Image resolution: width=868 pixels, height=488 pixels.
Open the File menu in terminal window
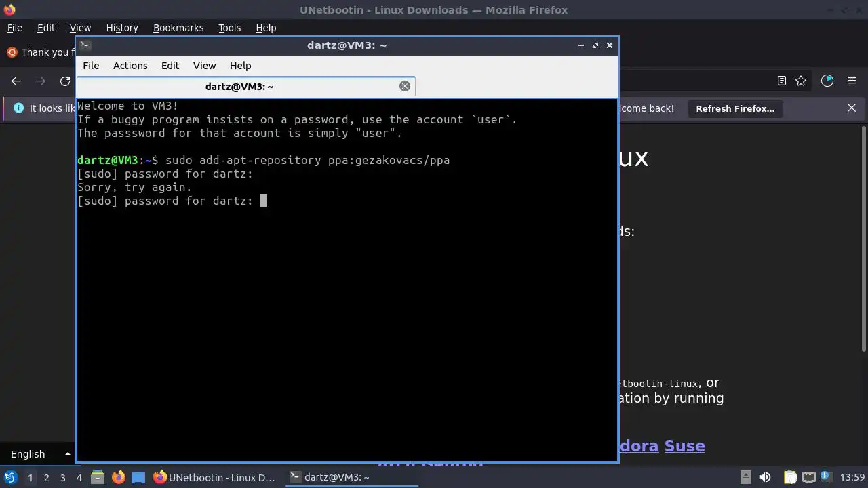coord(91,66)
